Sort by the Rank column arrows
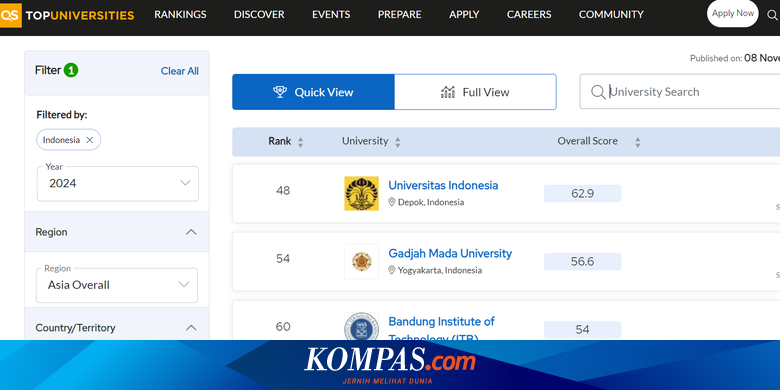The height and width of the screenshot is (390, 780). (300, 142)
